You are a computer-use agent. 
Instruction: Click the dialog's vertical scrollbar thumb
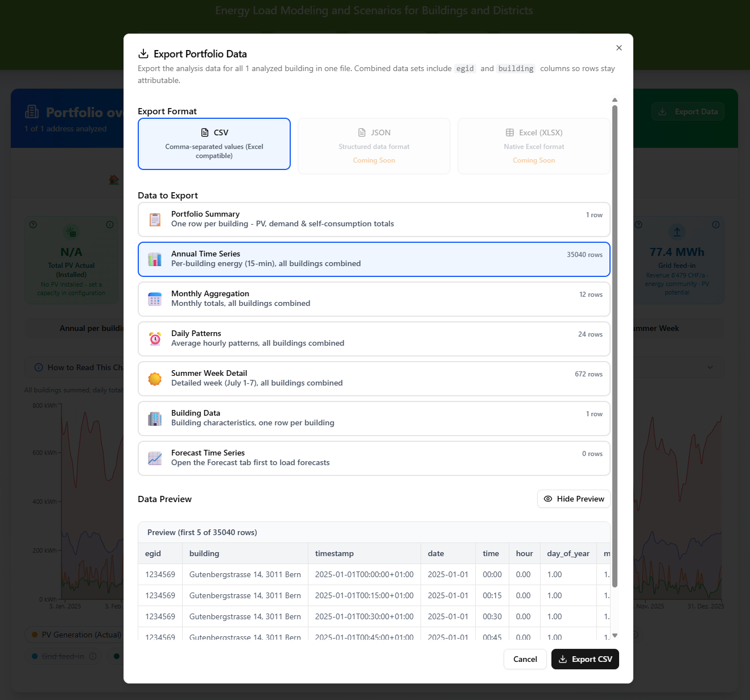(615, 346)
